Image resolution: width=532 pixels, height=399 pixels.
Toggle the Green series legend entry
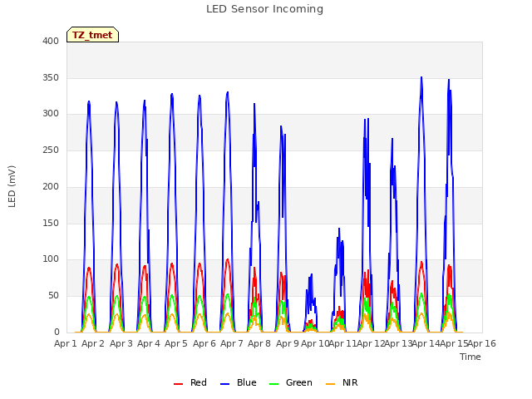290,382
